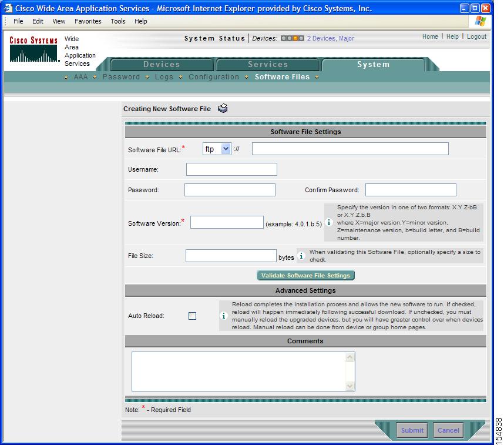
Task: Click the Comments box scroll down arrow
Action: coord(350,386)
